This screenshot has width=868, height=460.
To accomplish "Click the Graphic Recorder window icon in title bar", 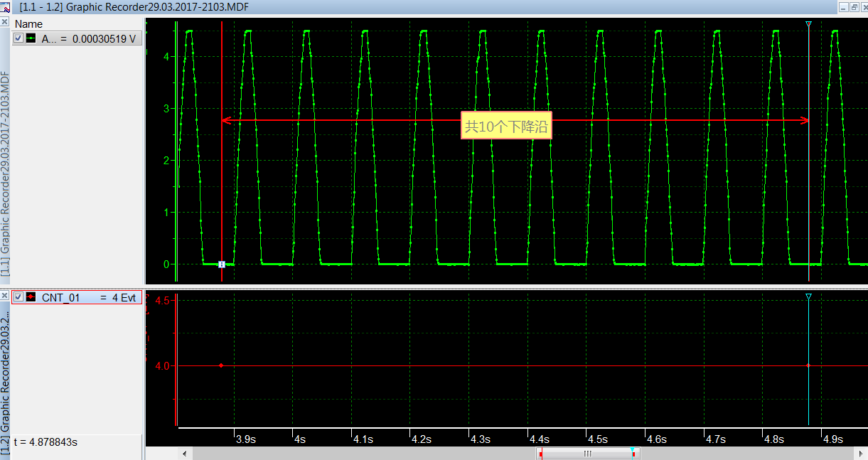I will [4, 7].
